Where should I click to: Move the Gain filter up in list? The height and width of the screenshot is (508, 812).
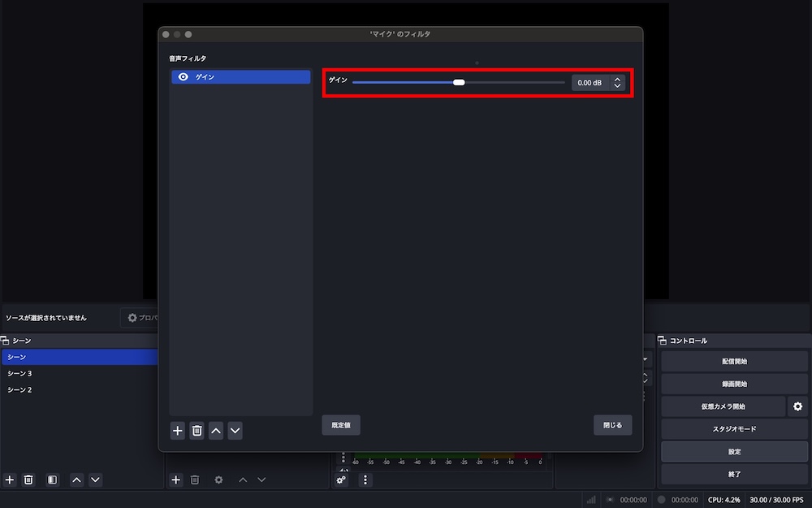coord(216,431)
